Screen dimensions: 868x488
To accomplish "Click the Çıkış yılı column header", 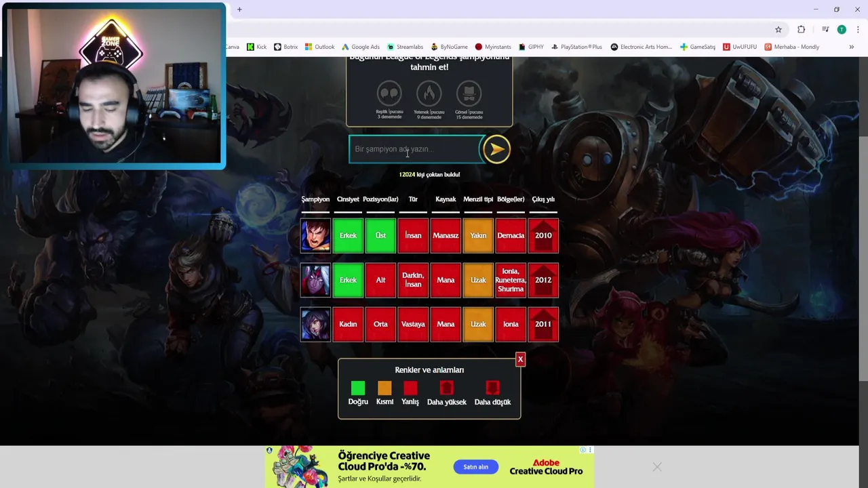I will pos(543,199).
